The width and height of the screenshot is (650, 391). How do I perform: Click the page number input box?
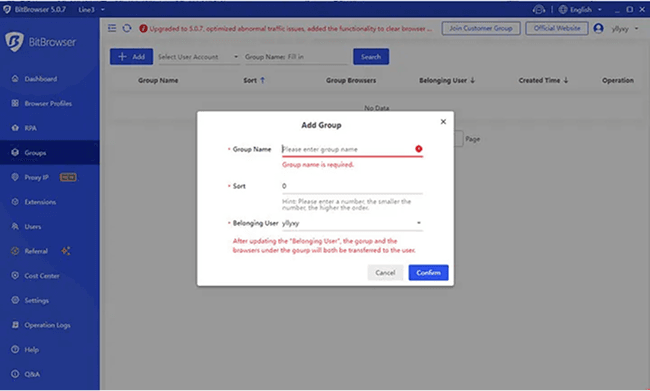pos(458,139)
